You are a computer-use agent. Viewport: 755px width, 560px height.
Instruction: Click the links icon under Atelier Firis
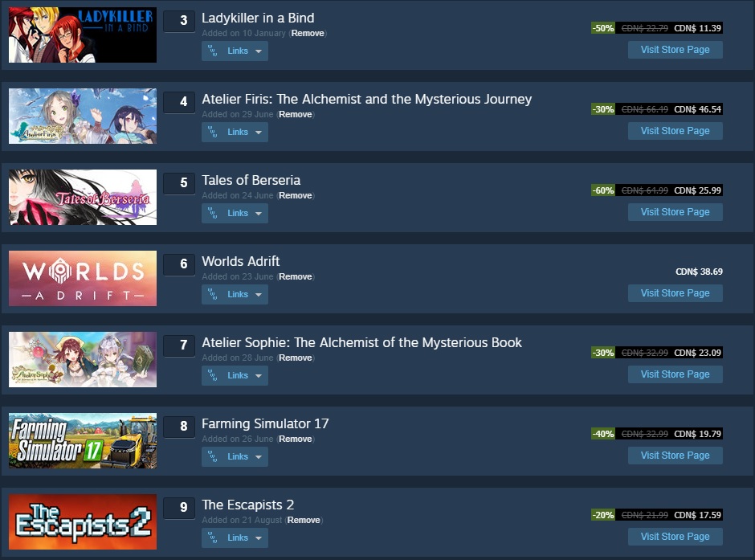pos(212,132)
